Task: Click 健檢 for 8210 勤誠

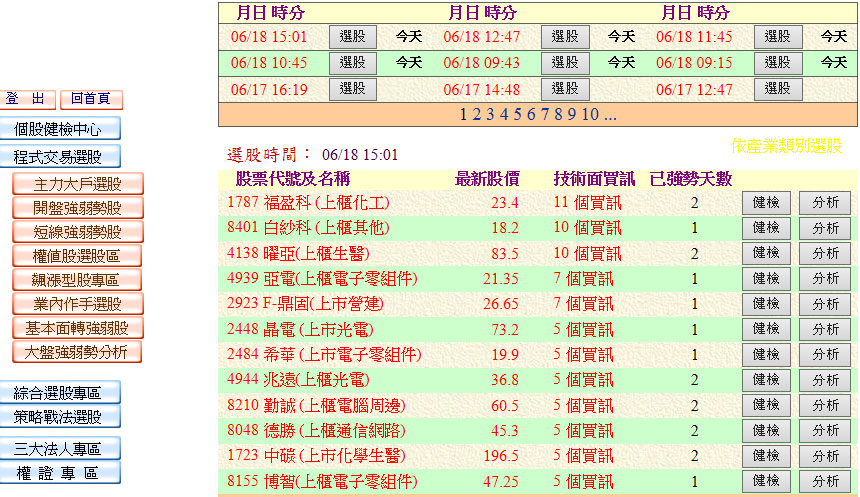Action: 766,405
